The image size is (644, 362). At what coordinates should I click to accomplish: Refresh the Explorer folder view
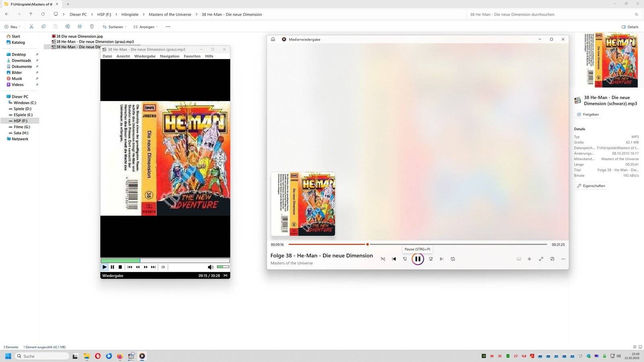43,14
